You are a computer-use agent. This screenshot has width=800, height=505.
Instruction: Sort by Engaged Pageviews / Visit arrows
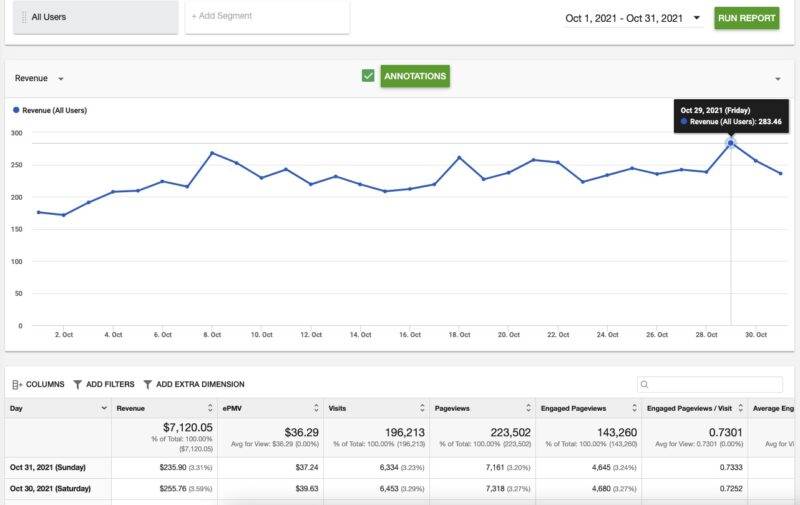point(740,408)
